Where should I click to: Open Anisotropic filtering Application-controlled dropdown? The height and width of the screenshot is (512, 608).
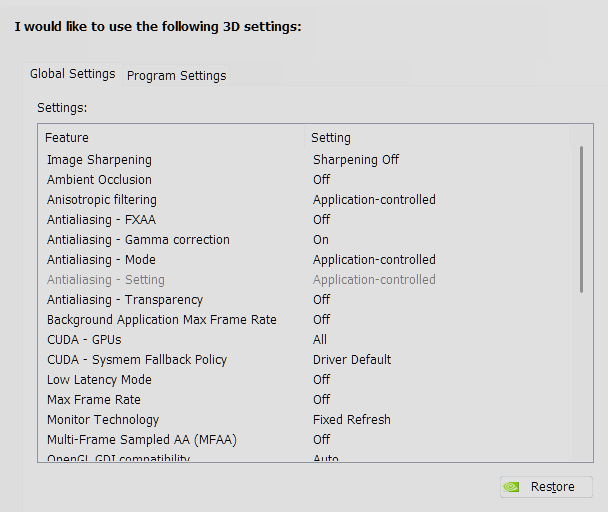click(x=374, y=200)
